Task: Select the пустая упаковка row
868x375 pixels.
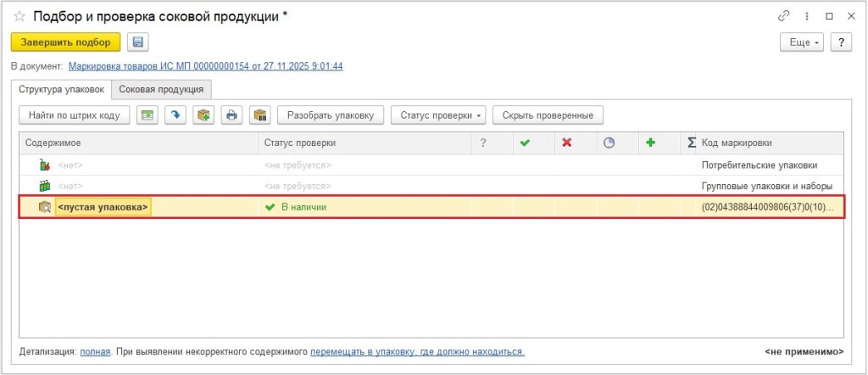Action: [103, 207]
